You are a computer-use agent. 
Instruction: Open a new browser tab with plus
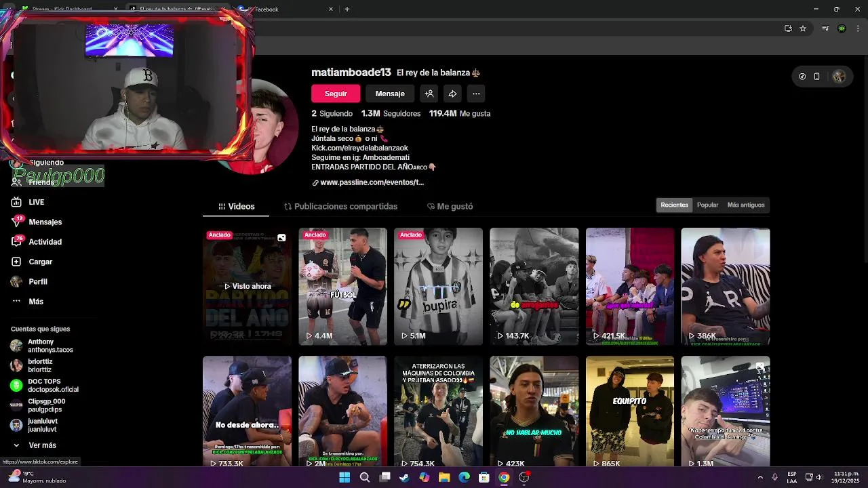(347, 9)
